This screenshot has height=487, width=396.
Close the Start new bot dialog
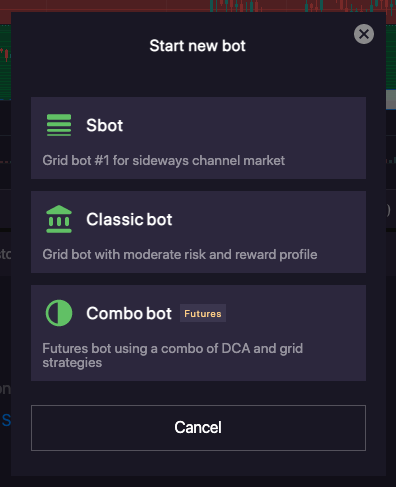pos(364,34)
